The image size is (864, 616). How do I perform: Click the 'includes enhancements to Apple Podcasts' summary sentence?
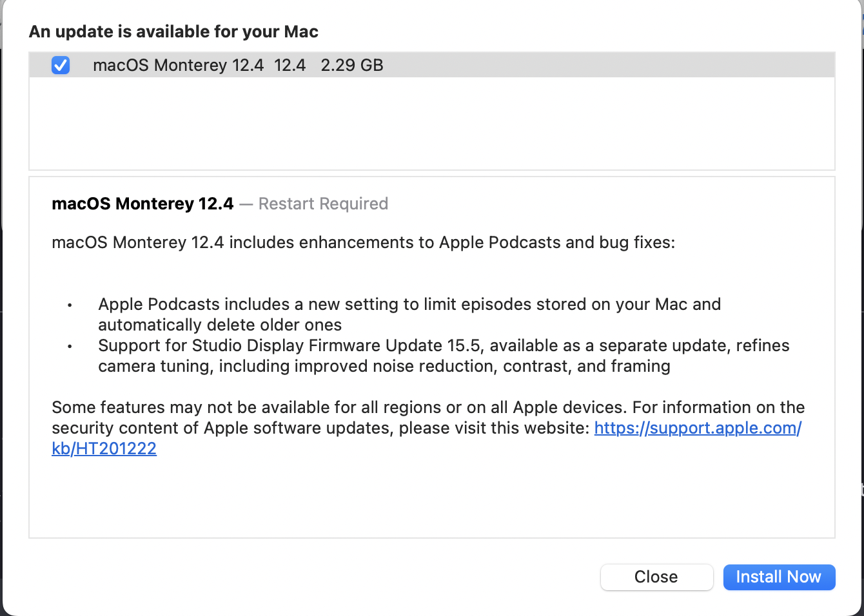click(363, 242)
